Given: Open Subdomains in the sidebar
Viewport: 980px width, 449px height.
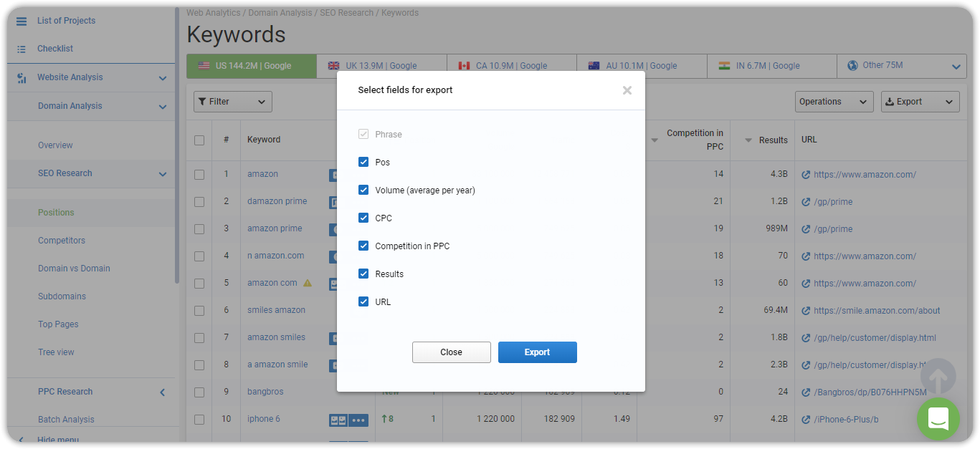Looking at the screenshot, I should (62, 296).
